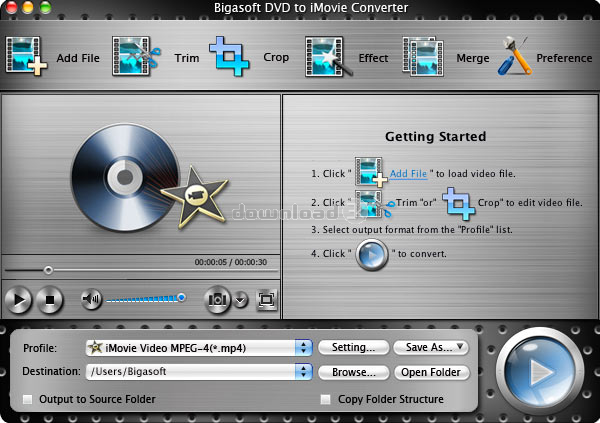Enable Copy Folder Structure checkbox

(x=326, y=399)
